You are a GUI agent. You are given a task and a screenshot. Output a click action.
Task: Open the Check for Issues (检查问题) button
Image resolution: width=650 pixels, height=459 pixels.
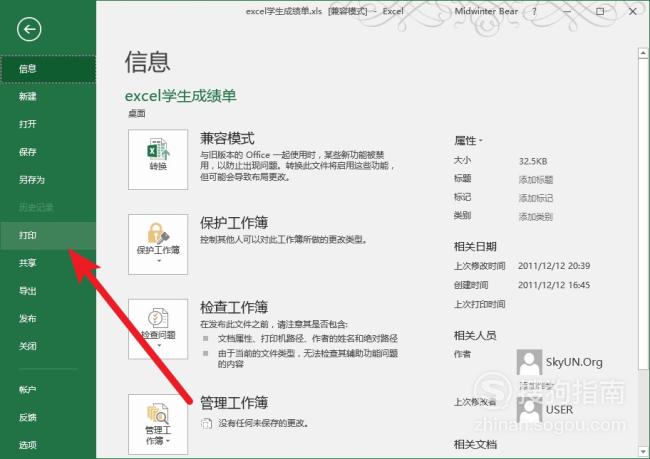[158, 329]
